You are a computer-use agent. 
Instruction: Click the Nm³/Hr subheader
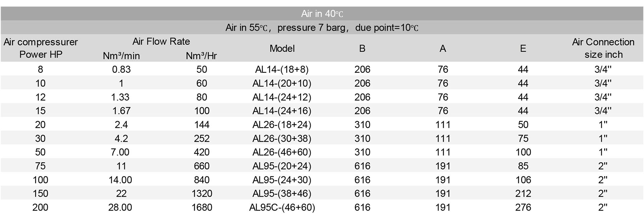pos(201,56)
